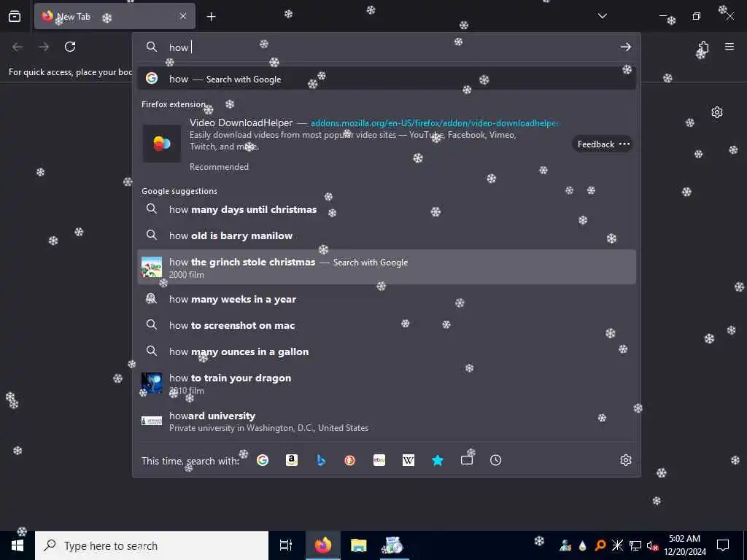Select 'howard university' suggestion
The width and height of the screenshot is (747, 560).
coord(387,421)
